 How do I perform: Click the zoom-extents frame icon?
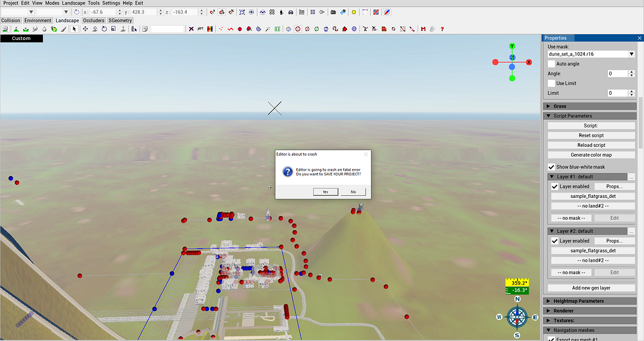[x=242, y=12]
